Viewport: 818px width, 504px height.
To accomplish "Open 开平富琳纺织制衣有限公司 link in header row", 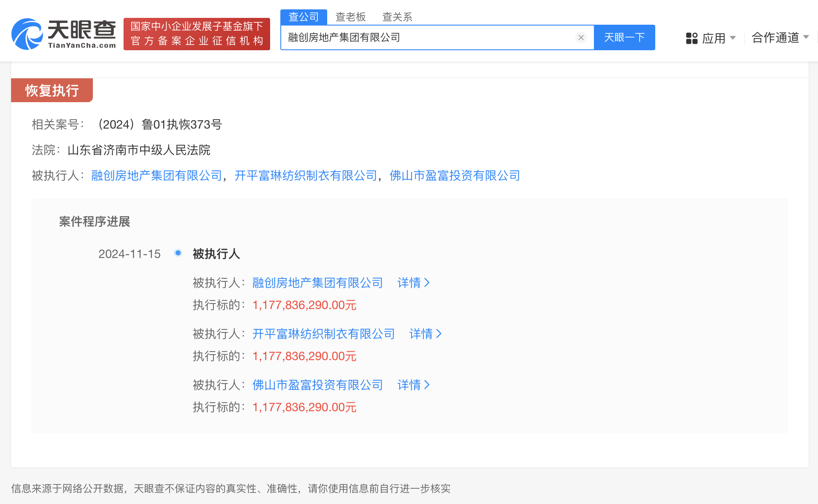I will (x=305, y=175).
